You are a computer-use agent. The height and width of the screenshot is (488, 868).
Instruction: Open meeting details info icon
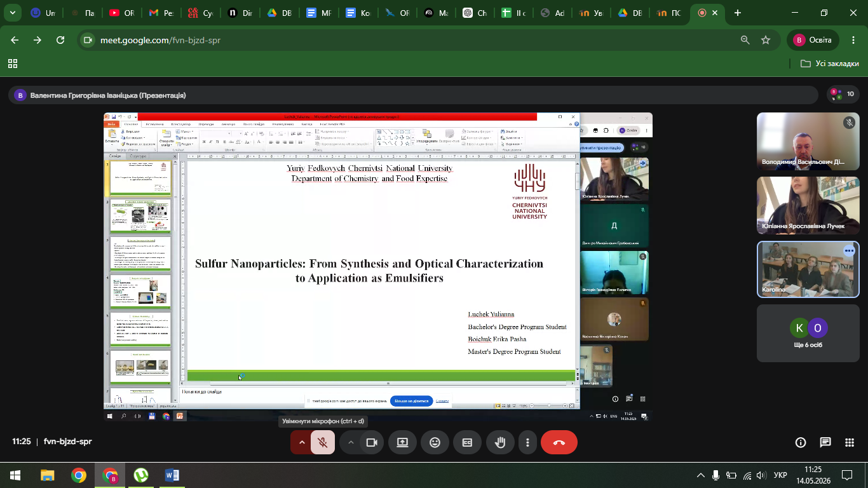(x=801, y=442)
